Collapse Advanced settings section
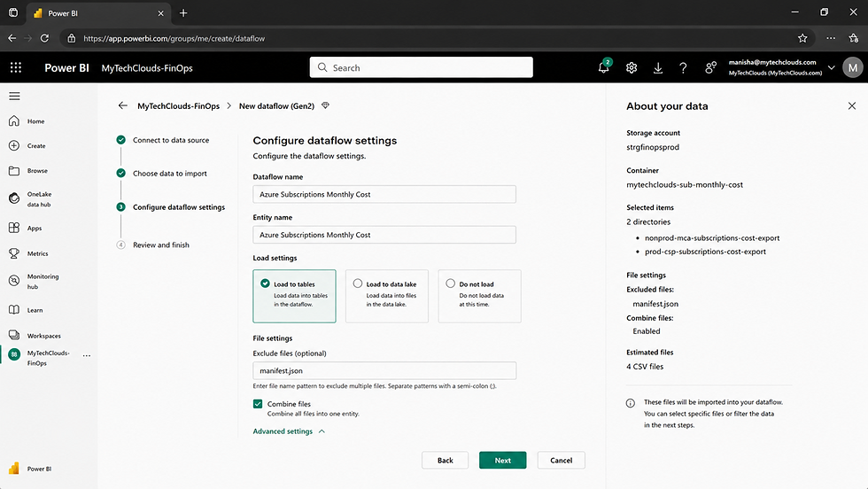868x489 pixels. click(x=289, y=431)
